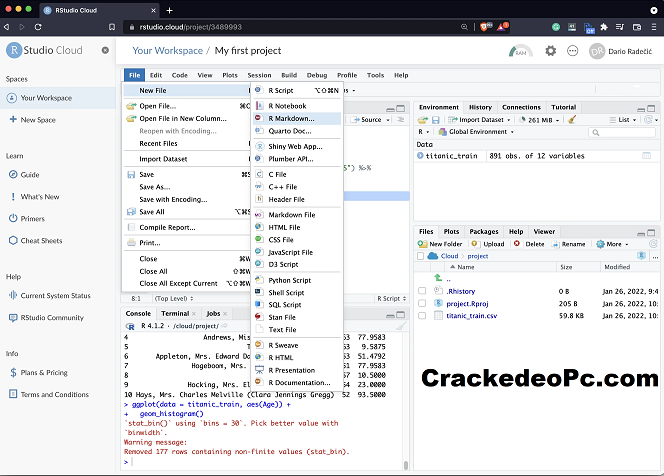Refresh the Environment pane
This screenshot has width=664, height=476.
click(648, 120)
